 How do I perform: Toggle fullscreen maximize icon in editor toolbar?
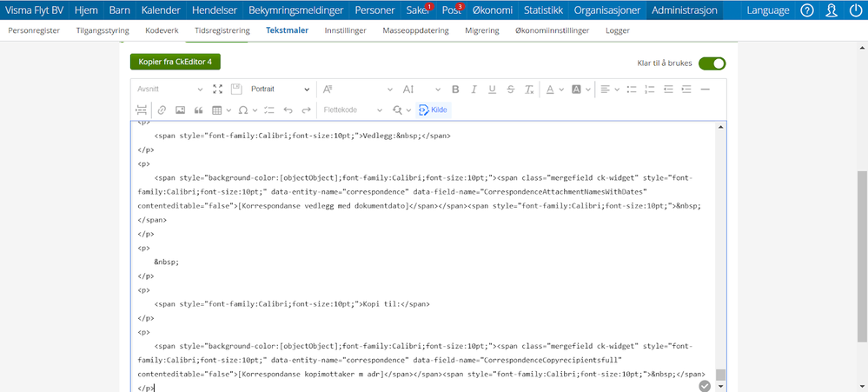pos(218,90)
